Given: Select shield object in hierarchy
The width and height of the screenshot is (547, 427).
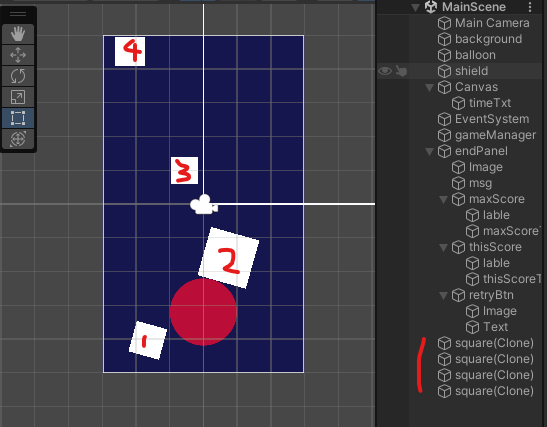Looking at the screenshot, I should coord(471,71).
